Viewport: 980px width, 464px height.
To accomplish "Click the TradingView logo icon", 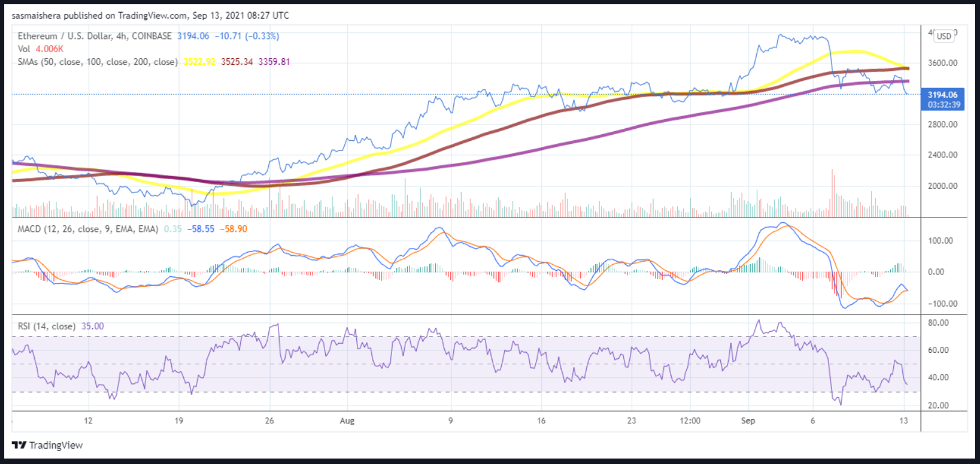I will (x=19, y=445).
